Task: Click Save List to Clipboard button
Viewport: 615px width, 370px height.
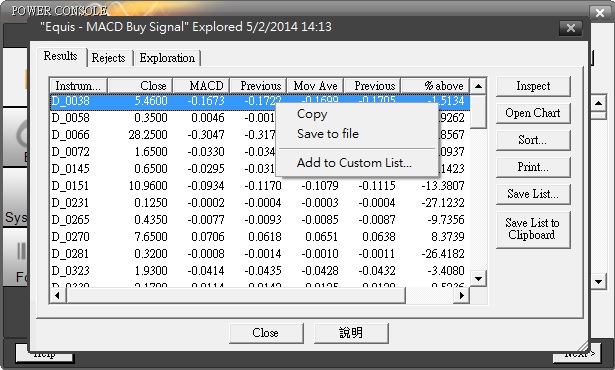Action: [x=533, y=229]
